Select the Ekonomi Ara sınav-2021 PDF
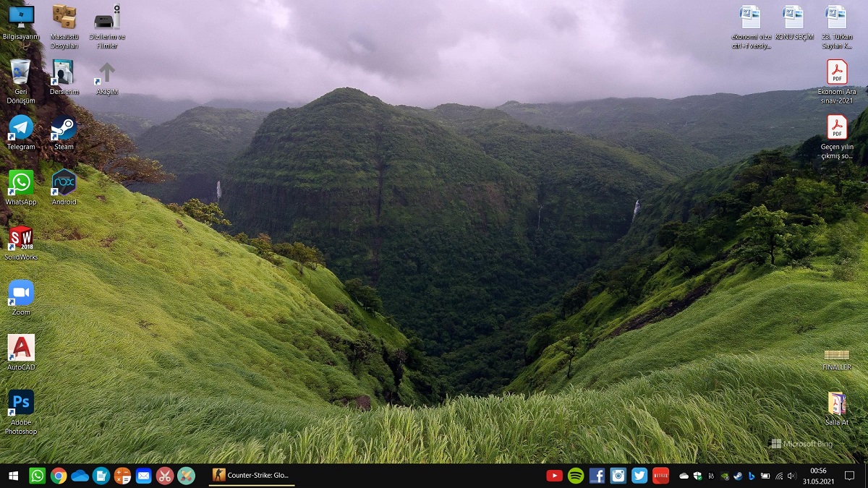The width and height of the screenshot is (868, 488). [x=837, y=73]
